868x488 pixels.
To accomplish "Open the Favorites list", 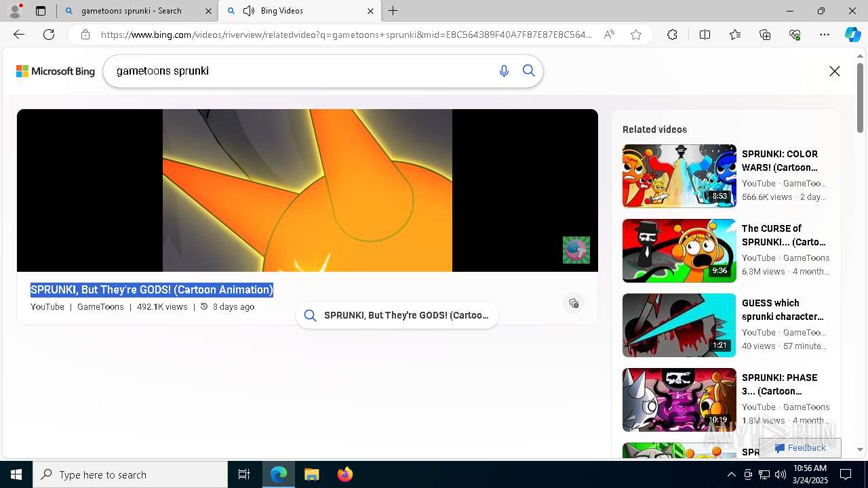I will pyautogui.click(x=735, y=35).
